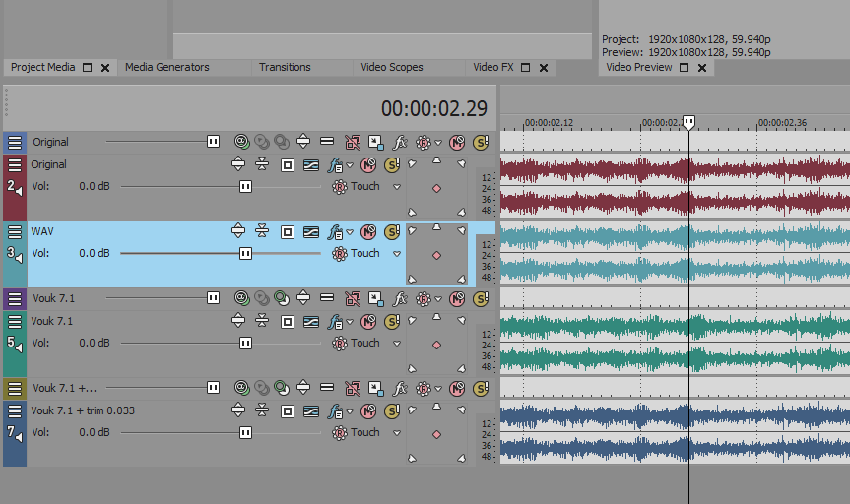Click the playhead marker on timeline ruler
The width and height of the screenshot is (850, 504).
pos(688,122)
